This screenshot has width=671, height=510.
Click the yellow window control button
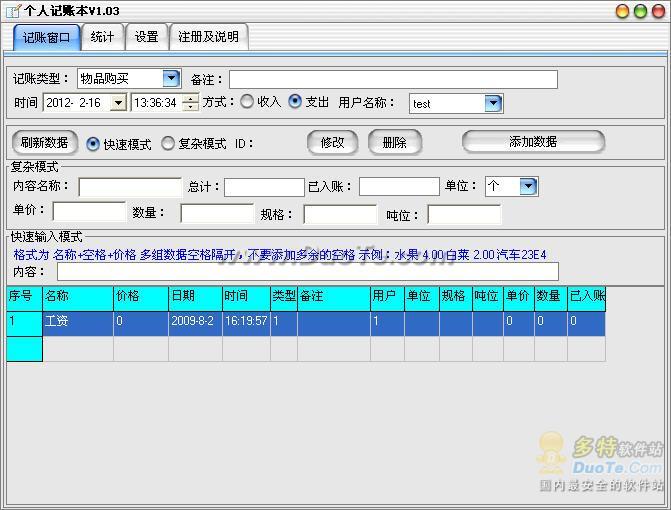click(x=639, y=11)
